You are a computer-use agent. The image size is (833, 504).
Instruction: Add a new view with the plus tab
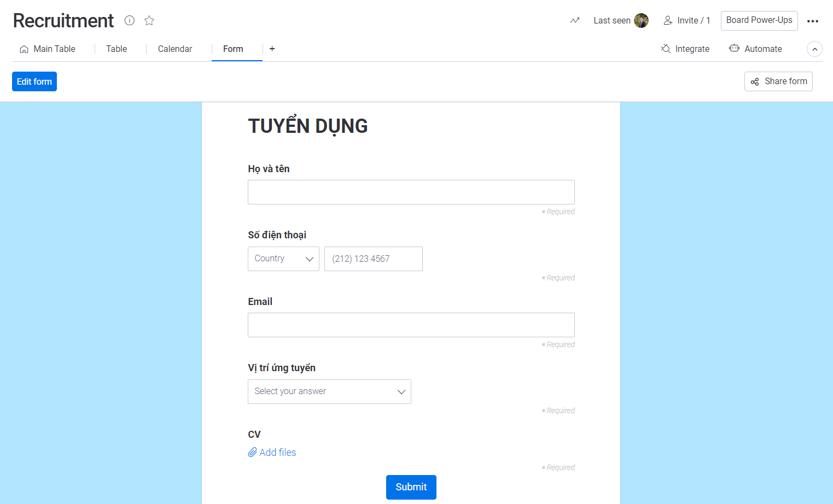272,49
